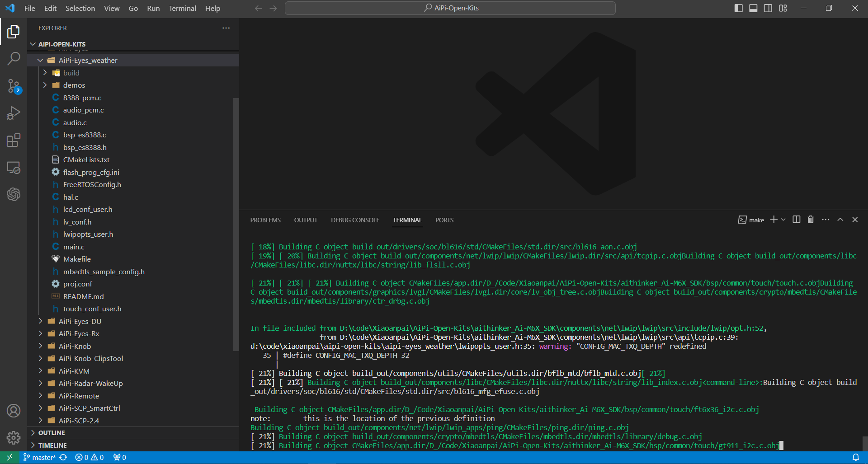Open Source Control view with badge
This screenshot has width=868, height=464.
14,86
